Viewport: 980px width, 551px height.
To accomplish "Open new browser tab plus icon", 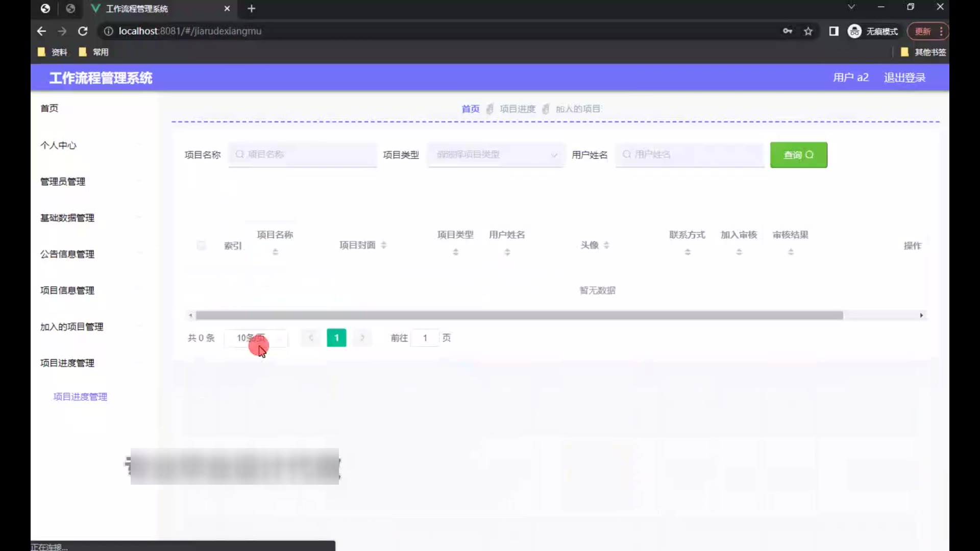I will point(251,9).
